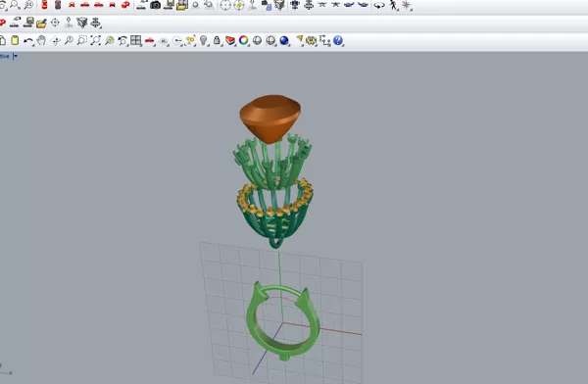Click the Zoom magnifier icon in top toolbar
Screen dimensions: 588x384
click(15, 5)
